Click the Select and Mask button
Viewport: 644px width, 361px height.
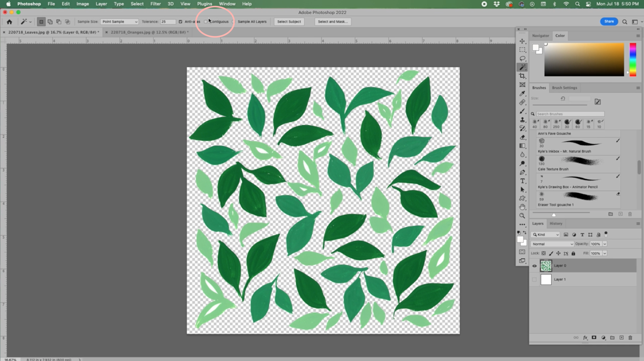point(333,22)
